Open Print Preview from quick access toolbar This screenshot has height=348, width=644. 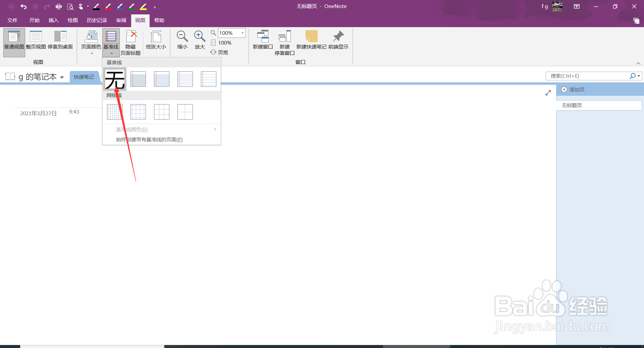tap(70, 6)
